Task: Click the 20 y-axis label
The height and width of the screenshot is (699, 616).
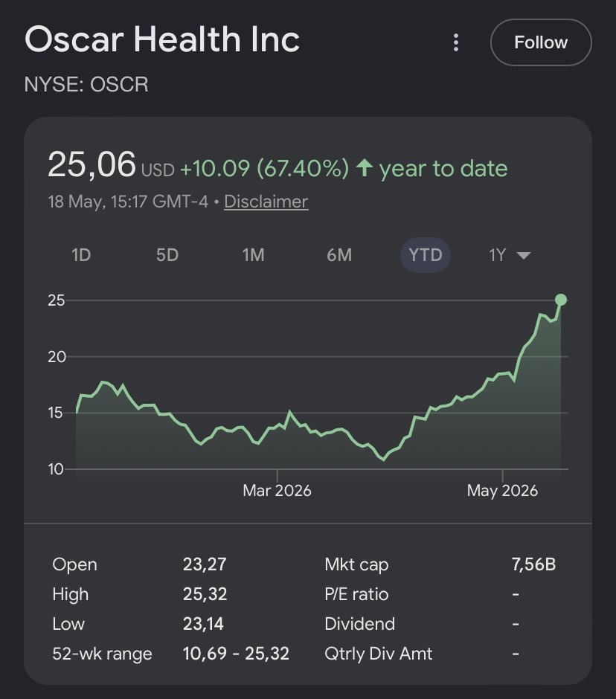Action: pos(57,357)
